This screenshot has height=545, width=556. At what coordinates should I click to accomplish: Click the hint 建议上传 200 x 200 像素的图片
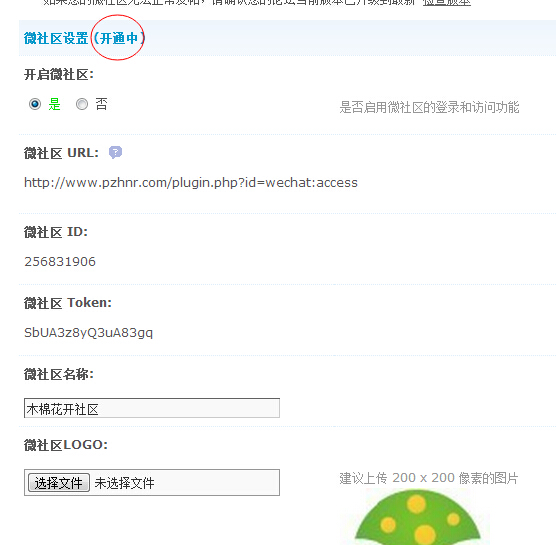click(x=429, y=478)
